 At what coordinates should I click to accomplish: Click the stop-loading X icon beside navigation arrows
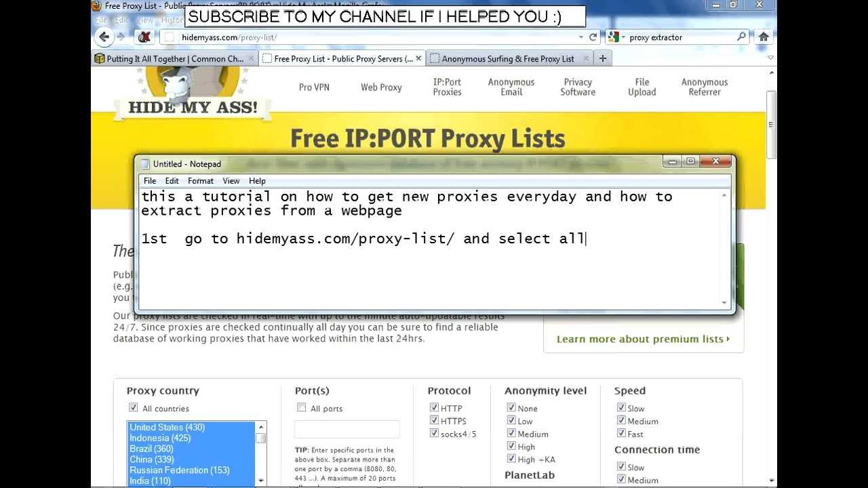pyautogui.click(x=144, y=37)
